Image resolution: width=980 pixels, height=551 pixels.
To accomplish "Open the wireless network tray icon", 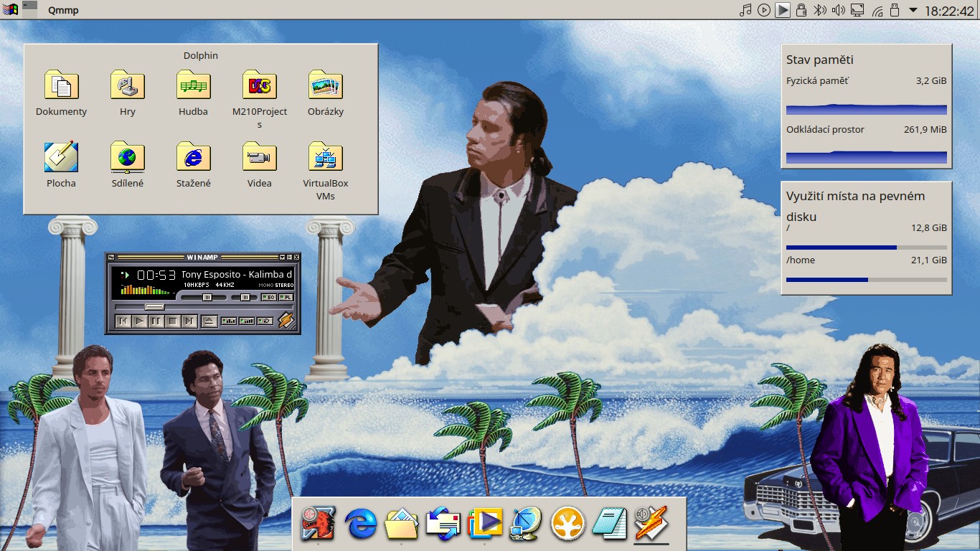I will 876,10.
